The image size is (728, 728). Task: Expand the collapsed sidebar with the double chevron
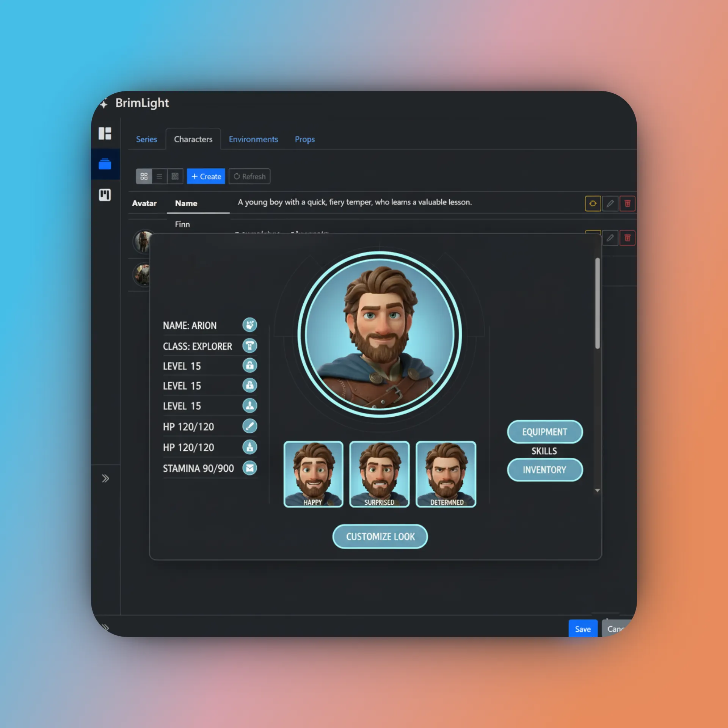[105, 478]
